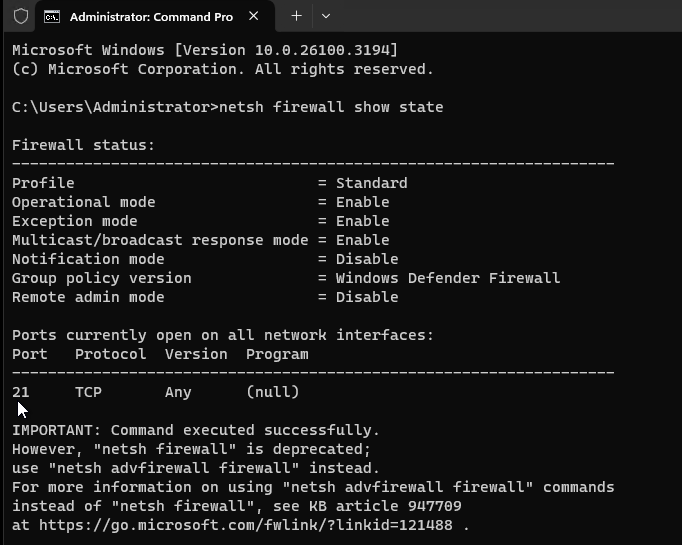This screenshot has height=545, width=682.
Task: Click the go.microsoft.com fwlink URL
Action: tap(246, 525)
